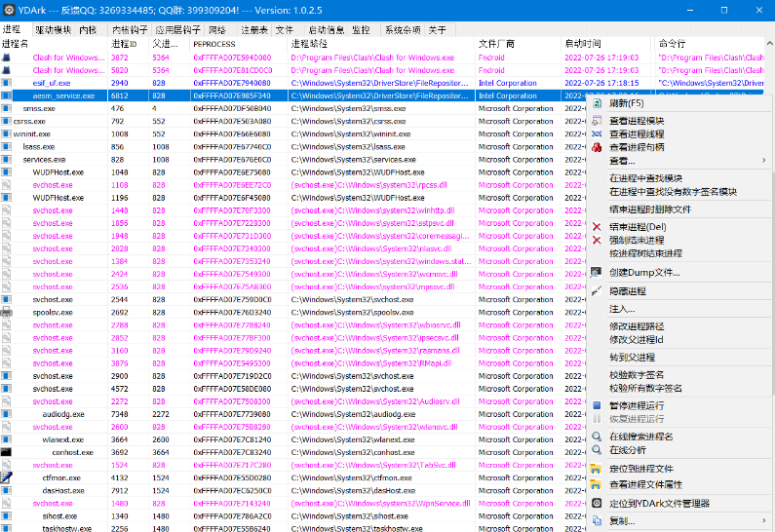The width and height of the screenshot is (775, 532).
Task: Click the 定位到YDArk文件管理器 icon
Action: [x=597, y=503]
